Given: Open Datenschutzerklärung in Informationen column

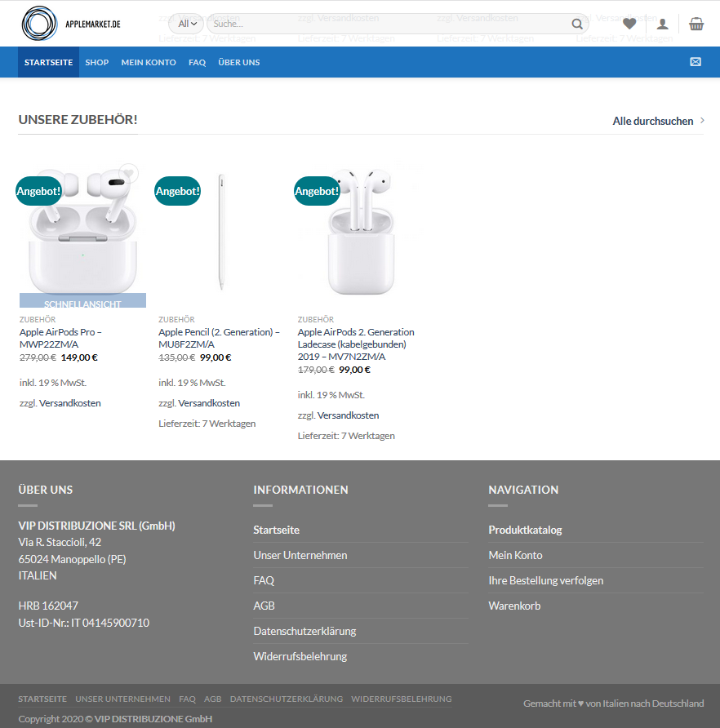Looking at the screenshot, I should pos(304,631).
